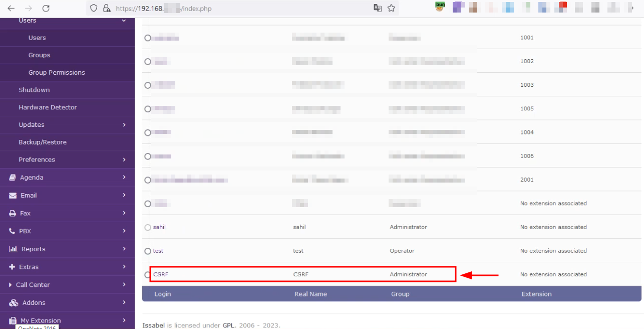Click the Administrator group cell for sahil
This screenshot has height=329, width=644.
pos(409,227)
